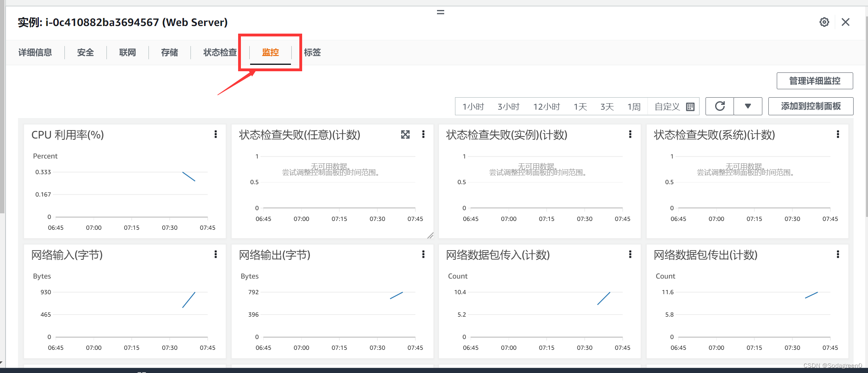Switch to the 标签 tab
The width and height of the screenshot is (868, 373).
pyautogui.click(x=313, y=52)
